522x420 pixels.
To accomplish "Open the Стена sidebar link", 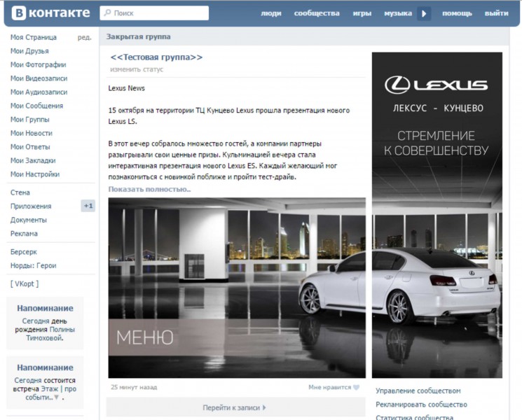I will pyautogui.click(x=20, y=192).
